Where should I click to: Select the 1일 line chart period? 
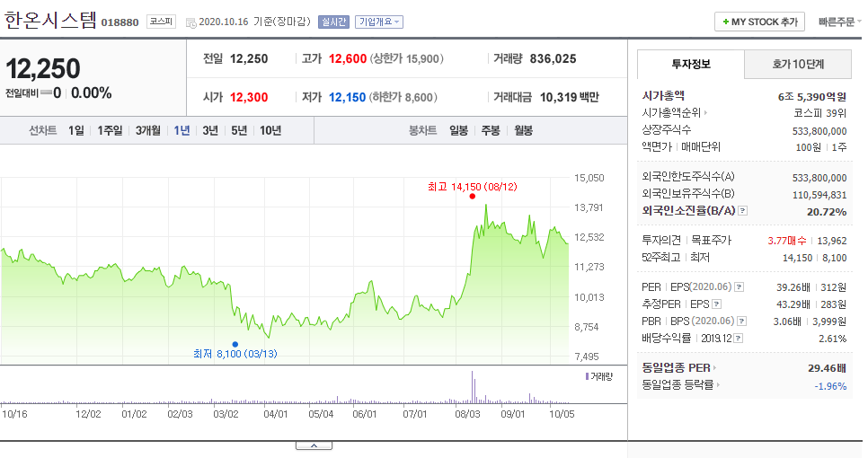pyautogui.click(x=76, y=130)
